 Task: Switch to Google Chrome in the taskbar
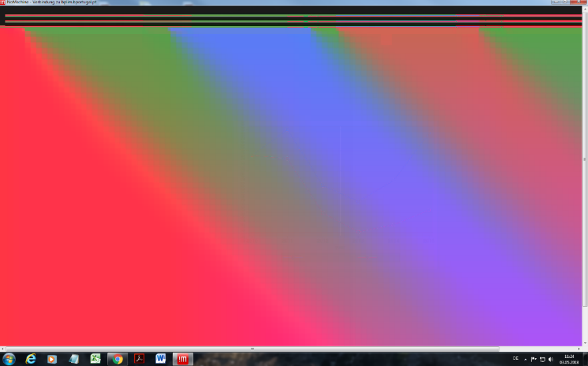pos(118,359)
